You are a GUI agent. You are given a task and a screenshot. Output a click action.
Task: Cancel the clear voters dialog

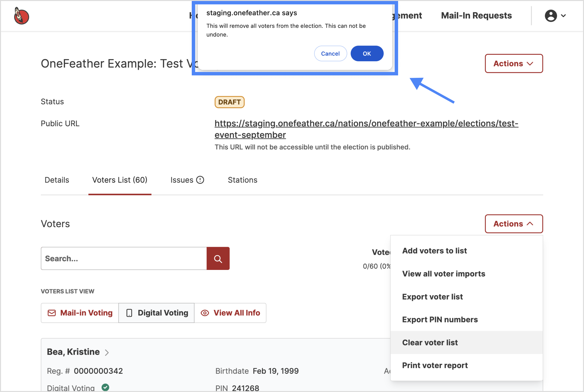pos(330,53)
